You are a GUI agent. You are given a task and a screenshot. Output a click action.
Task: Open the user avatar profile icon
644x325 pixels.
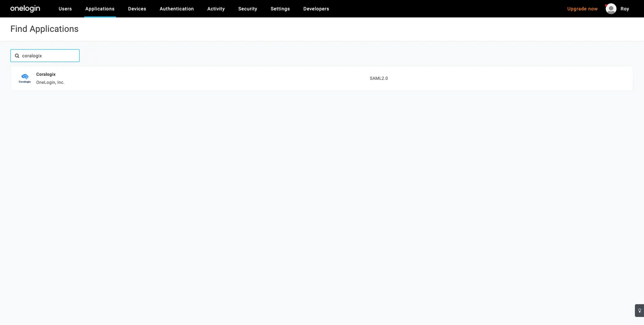(x=611, y=9)
